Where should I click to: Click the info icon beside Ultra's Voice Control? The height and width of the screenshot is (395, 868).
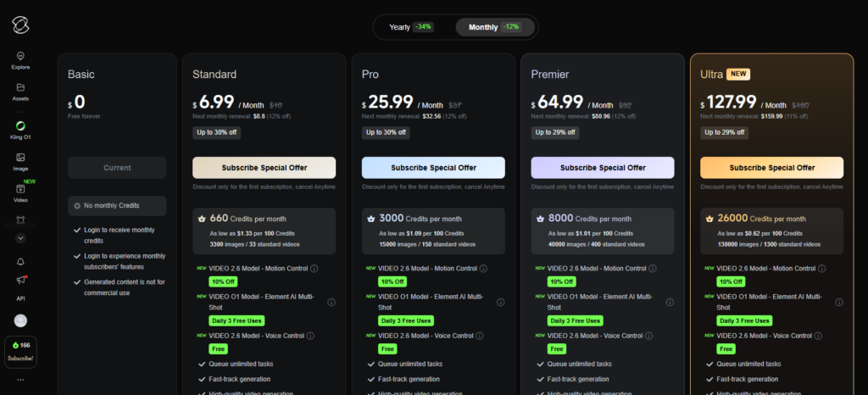tap(822, 336)
